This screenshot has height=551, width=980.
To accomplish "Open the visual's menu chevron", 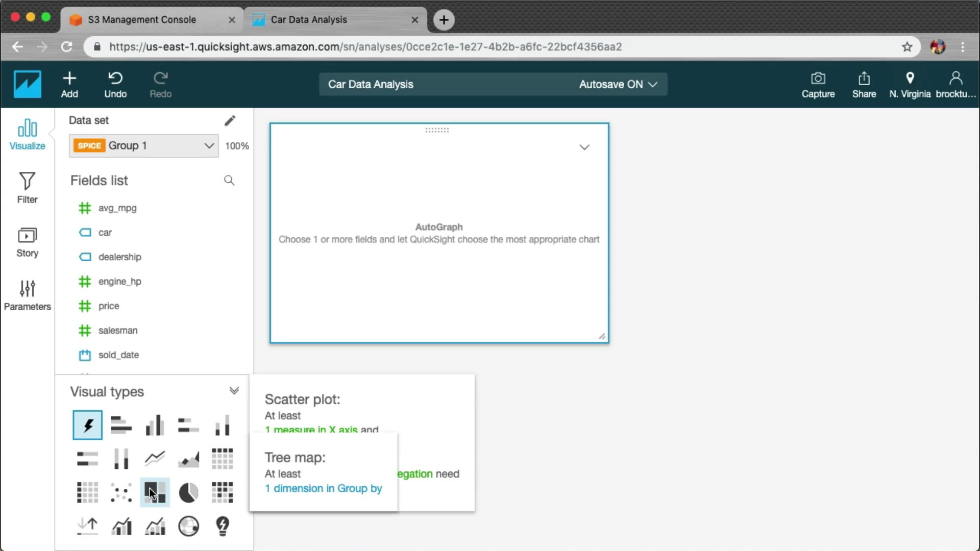I will click(584, 147).
